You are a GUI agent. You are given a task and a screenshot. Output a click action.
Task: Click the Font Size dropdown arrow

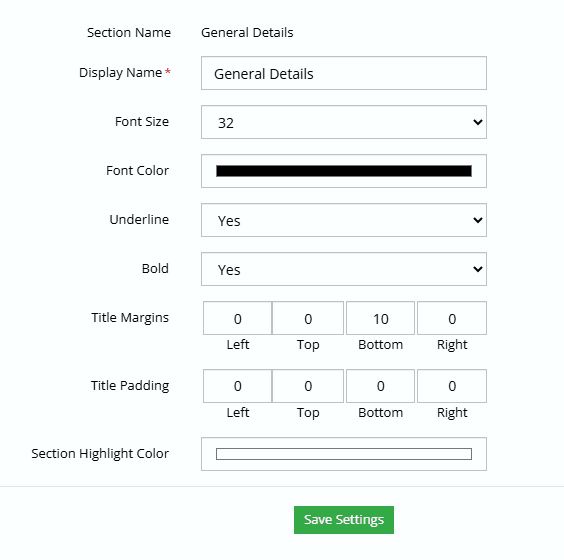pyautogui.click(x=478, y=122)
